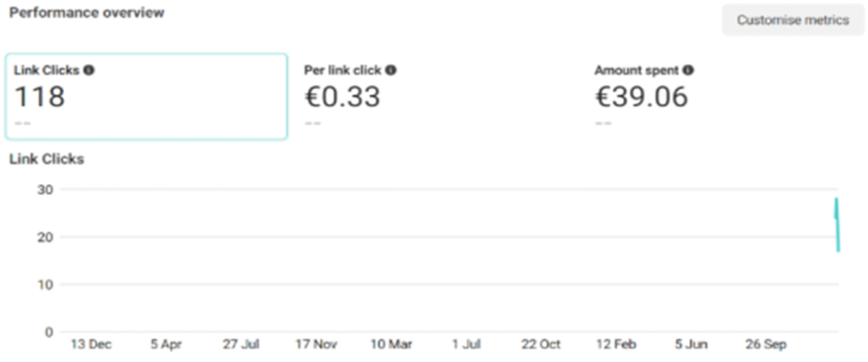Click the 12 Feb date label
This screenshot has height=362, width=868.
616,344
